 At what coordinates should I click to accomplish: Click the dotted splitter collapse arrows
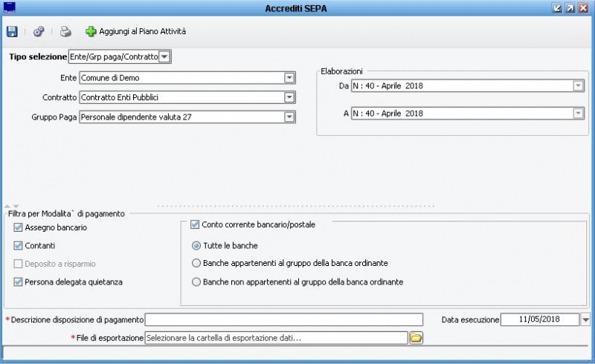pos(11,207)
